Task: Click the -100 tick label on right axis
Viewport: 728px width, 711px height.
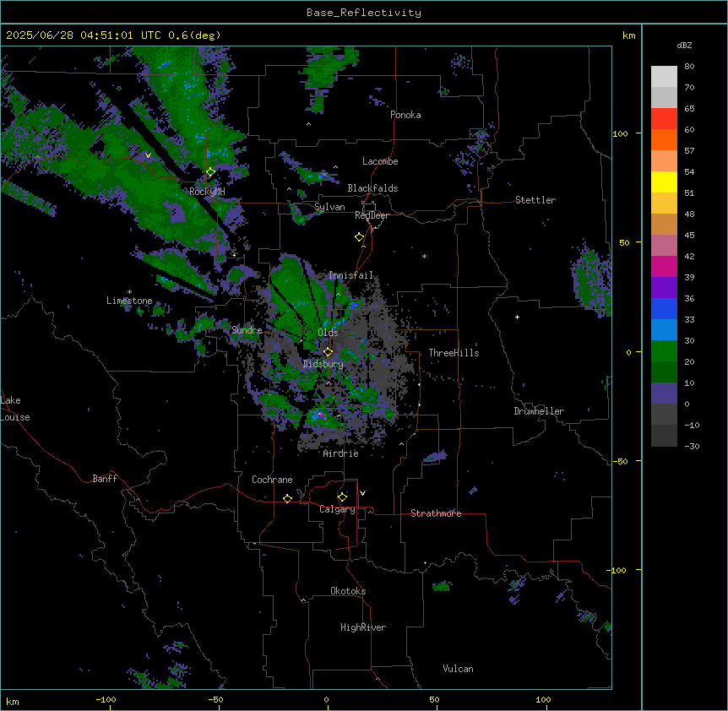Action: 617,570
